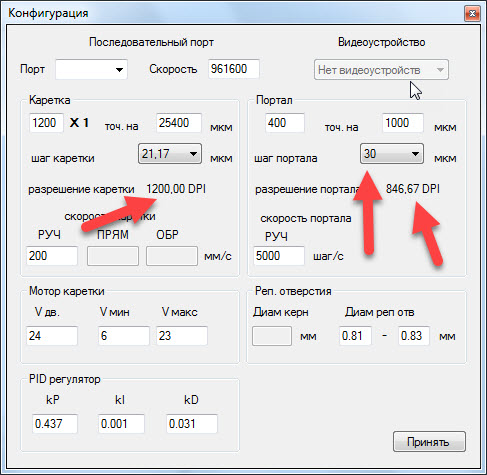Click the шаг портала label
The image size is (487, 475).
(x=286, y=158)
